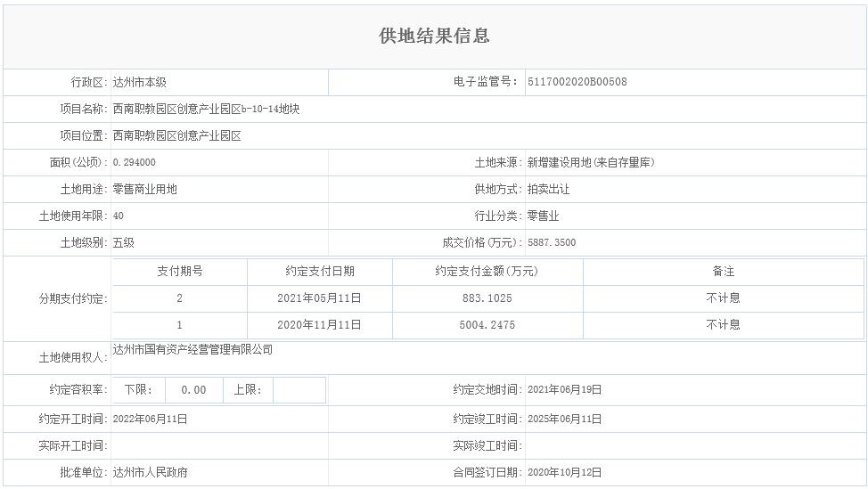
Task: Click the 实际竣工时间 label
Action: point(487,446)
